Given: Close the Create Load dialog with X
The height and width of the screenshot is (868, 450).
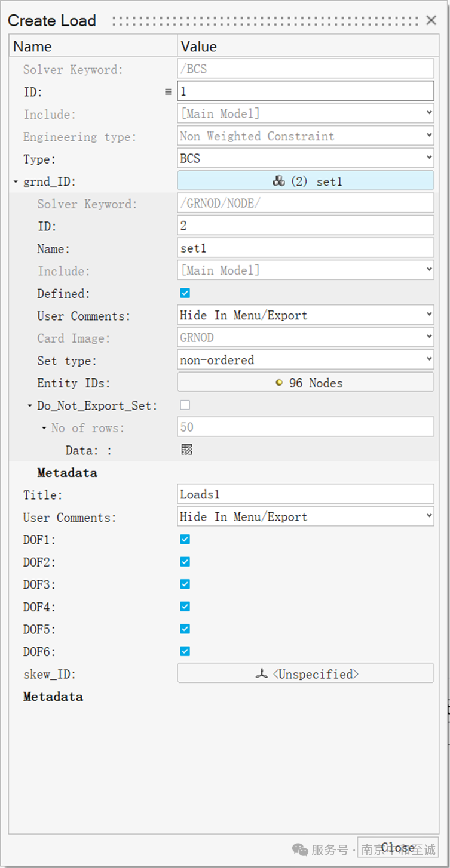Looking at the screenshot, I should [x=431, y=20].
